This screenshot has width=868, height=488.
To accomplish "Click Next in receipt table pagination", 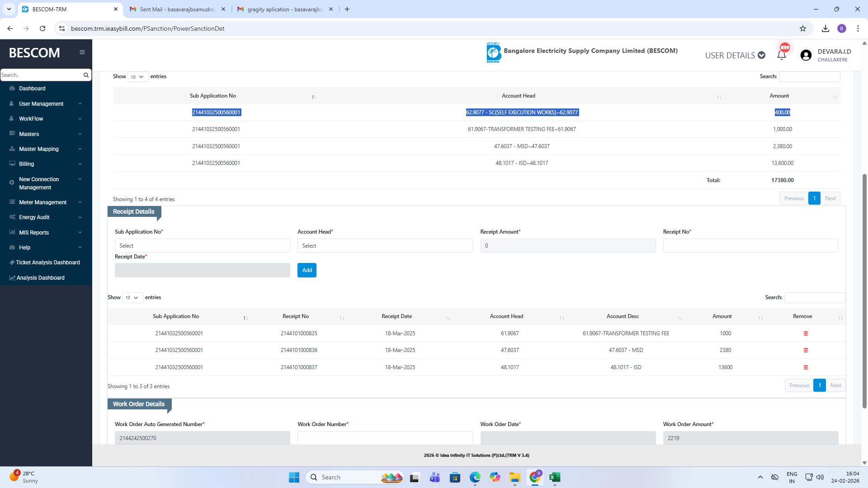I will [835, 385].
